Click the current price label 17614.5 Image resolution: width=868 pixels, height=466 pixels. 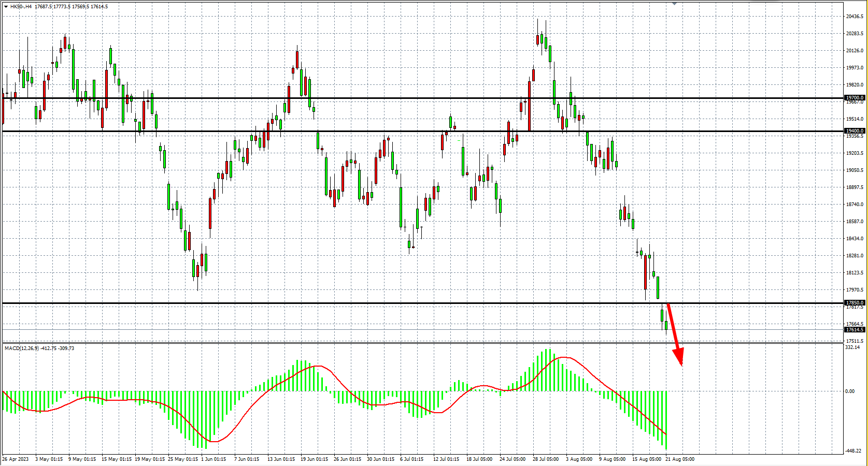(x=855, y=329)
